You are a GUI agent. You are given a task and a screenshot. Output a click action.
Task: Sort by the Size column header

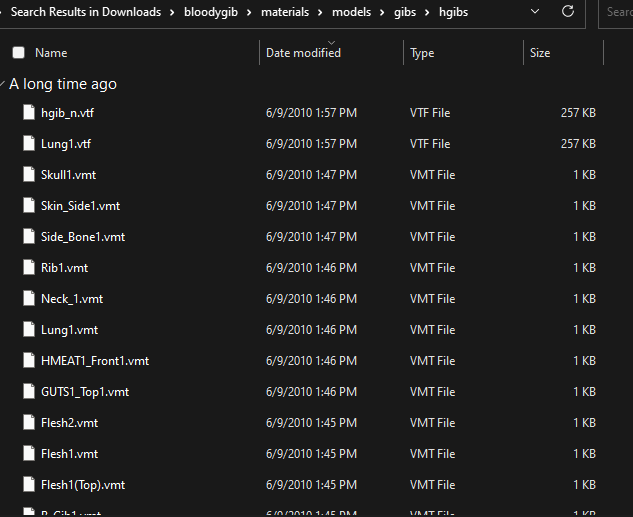click(x=540, y=53)
